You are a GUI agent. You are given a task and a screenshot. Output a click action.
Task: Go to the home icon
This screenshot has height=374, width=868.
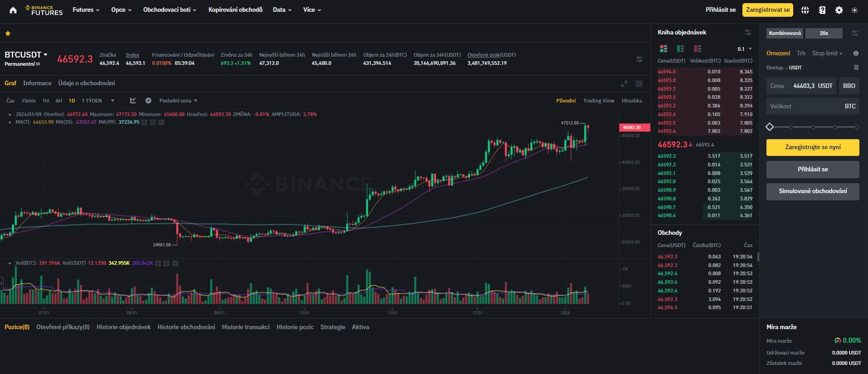pos(13,10)
